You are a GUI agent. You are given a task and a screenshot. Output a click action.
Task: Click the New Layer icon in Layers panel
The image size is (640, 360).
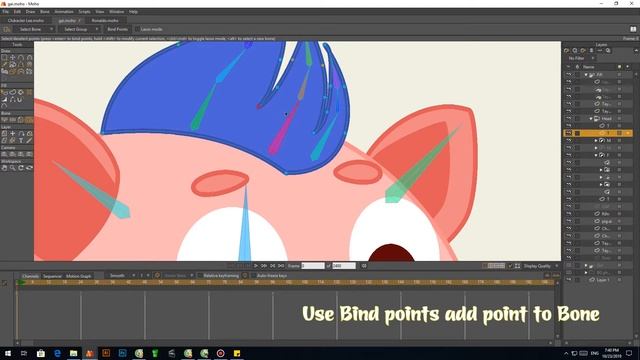pyautogui.click(x=567, y=51)
